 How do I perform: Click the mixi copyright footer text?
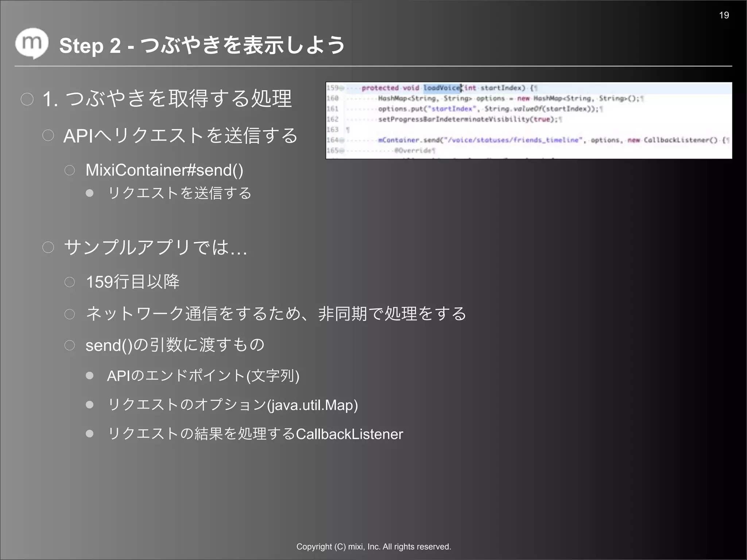373,547
